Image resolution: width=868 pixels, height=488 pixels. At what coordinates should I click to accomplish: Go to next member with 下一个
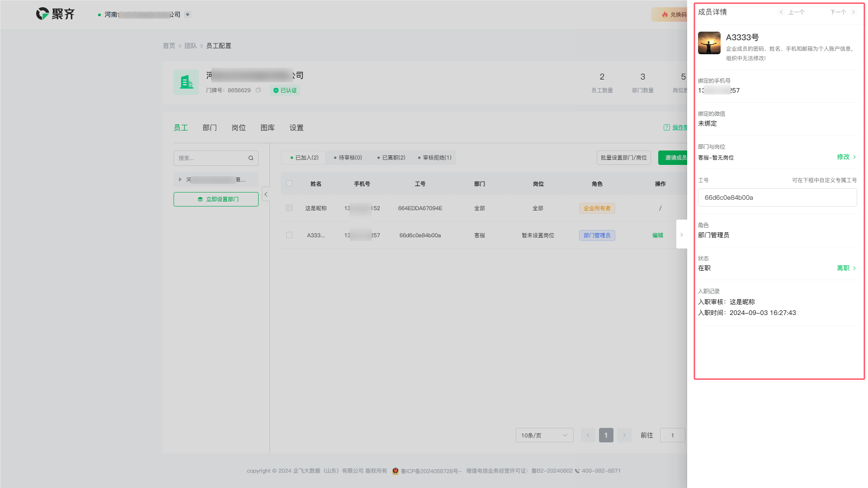pos(843,12)
